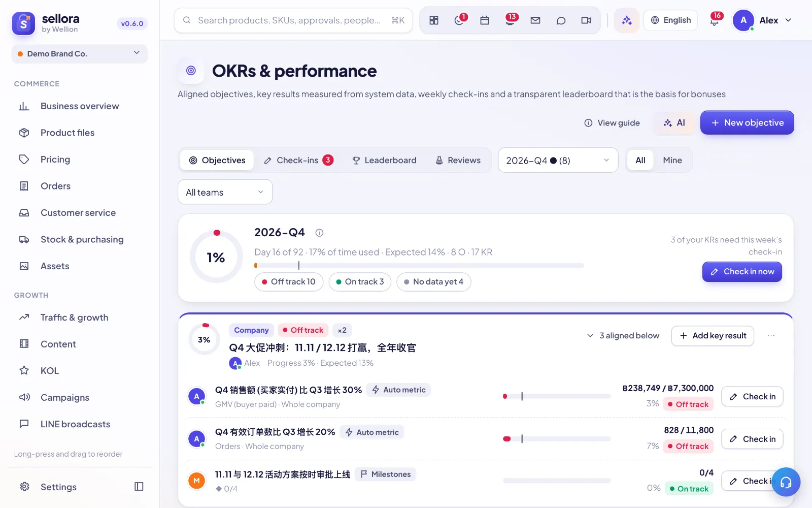Focus the search products input field
812x508 pixels.
click(293, 20)
